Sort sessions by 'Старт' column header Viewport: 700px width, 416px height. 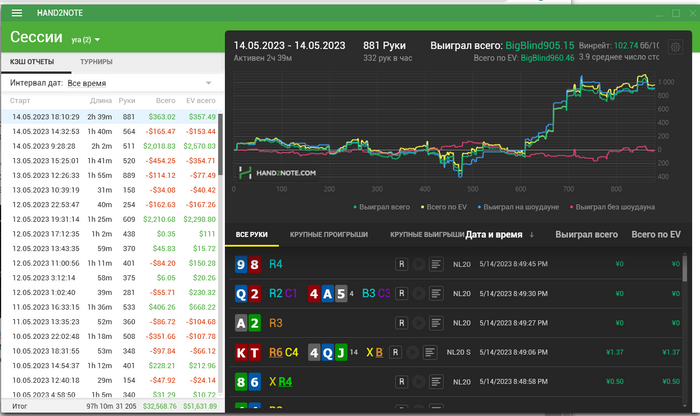pyautogui.click(x=20, y=101)
